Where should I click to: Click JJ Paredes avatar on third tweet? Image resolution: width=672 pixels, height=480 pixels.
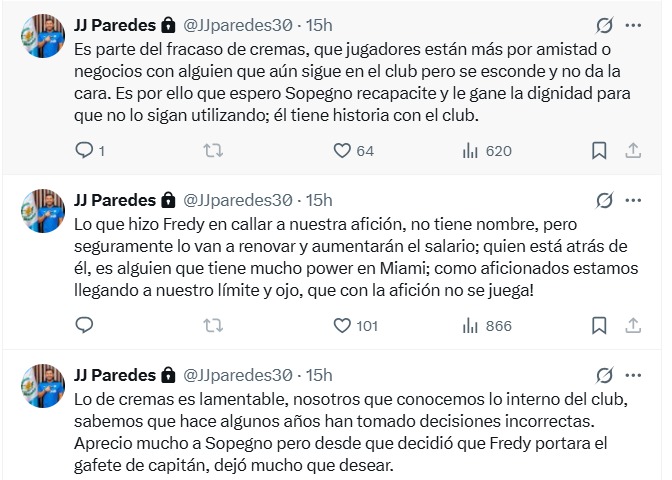coord(44,386)
